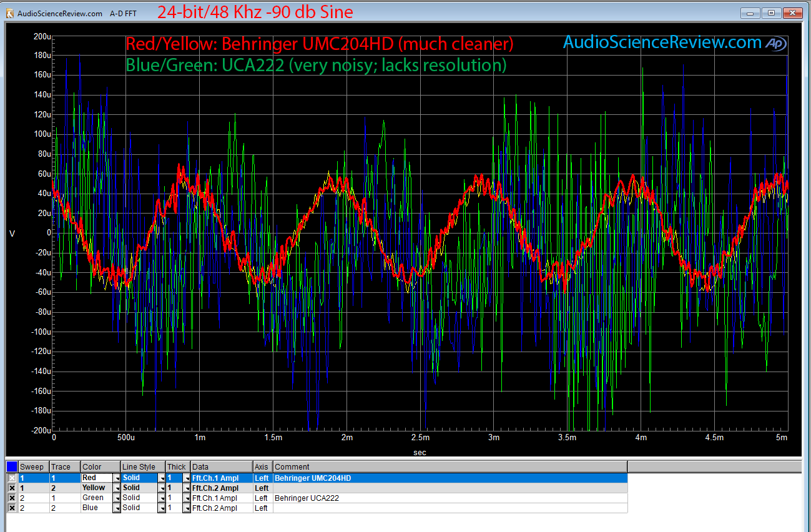Click the 5m X-axis tick label
The height and width of the screenshot is (532, 811).
[783, 438]
